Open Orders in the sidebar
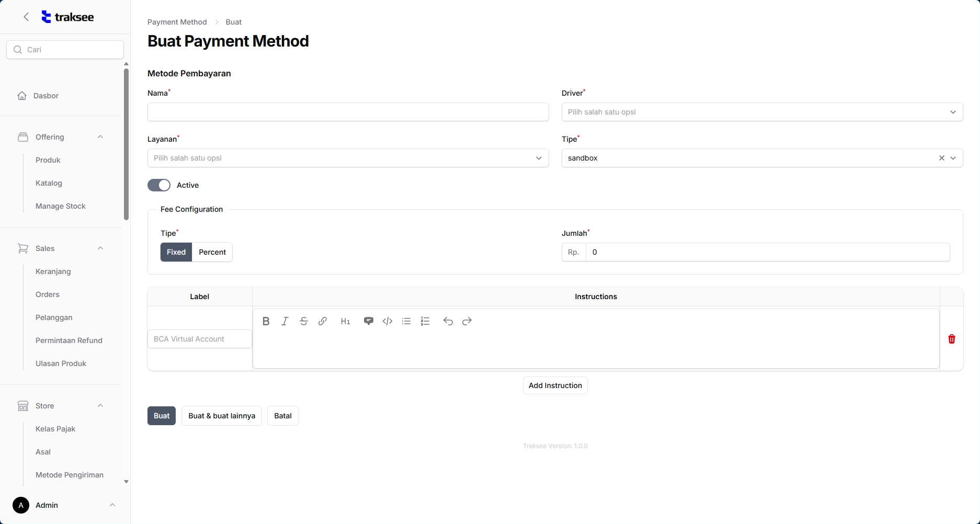 48,294
